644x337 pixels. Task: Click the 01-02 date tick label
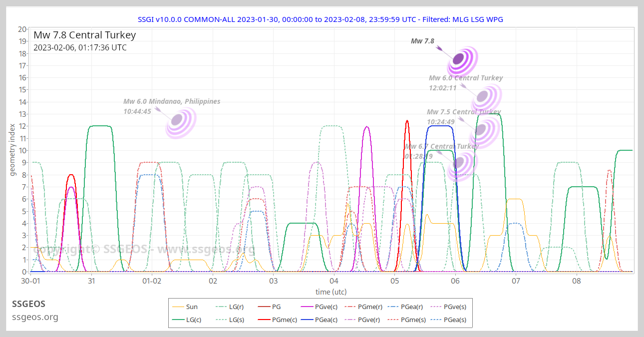pos(152,282)
